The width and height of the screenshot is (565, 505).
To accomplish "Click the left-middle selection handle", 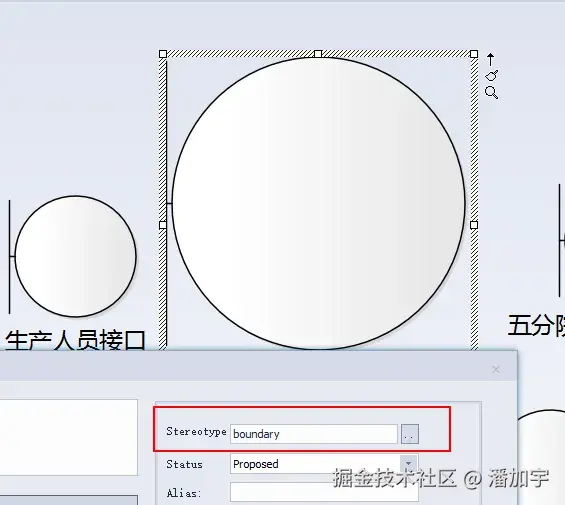I will [163, 225].
